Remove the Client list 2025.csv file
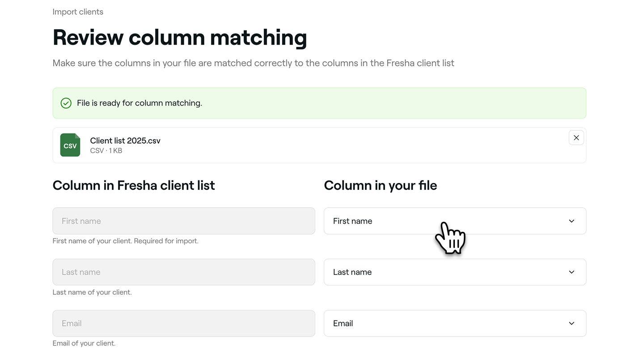The image size is (644, 358). coord(576,138)
